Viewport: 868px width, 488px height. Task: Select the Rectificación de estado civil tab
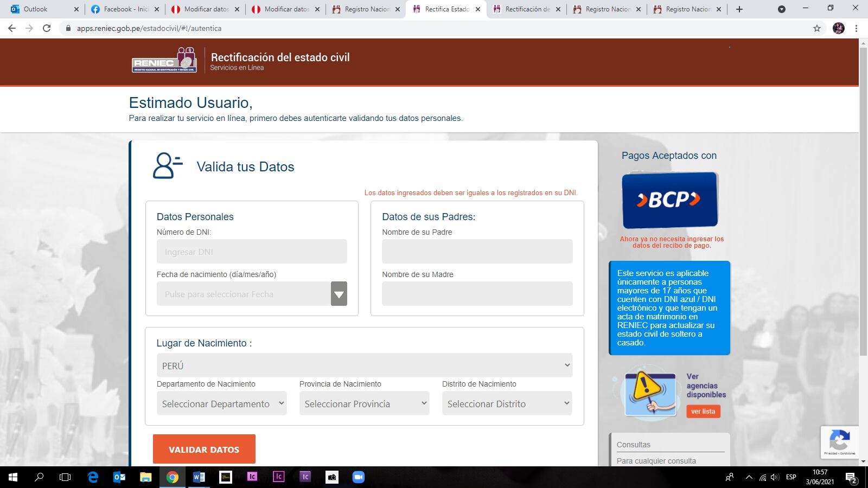pyautogui.click(x=522, y=9)
